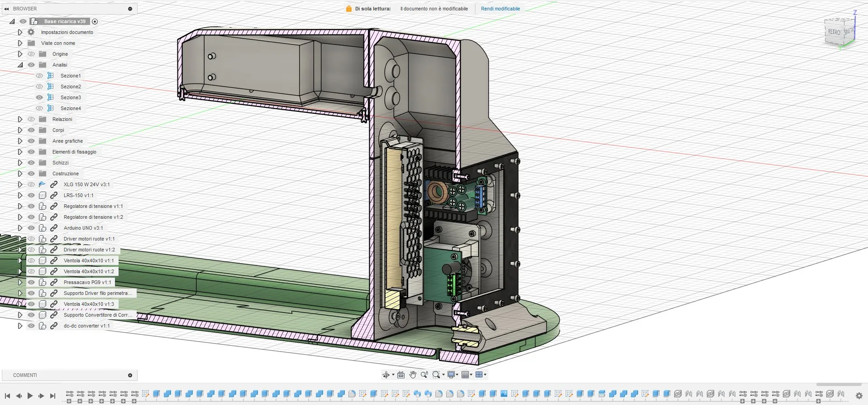Open Grid and Snaps settings icon
This screenshot has width=868, height=405.
(x=465, y=375)
